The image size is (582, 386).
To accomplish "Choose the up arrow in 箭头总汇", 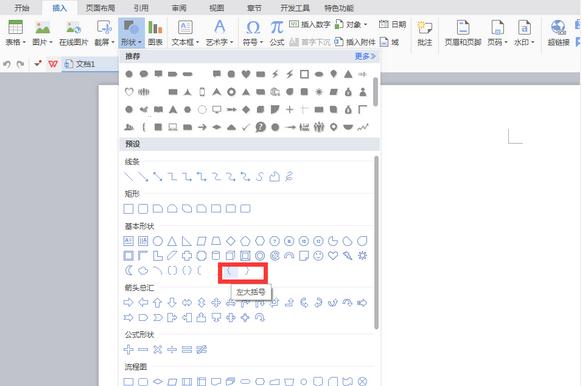I will (157, 302).
